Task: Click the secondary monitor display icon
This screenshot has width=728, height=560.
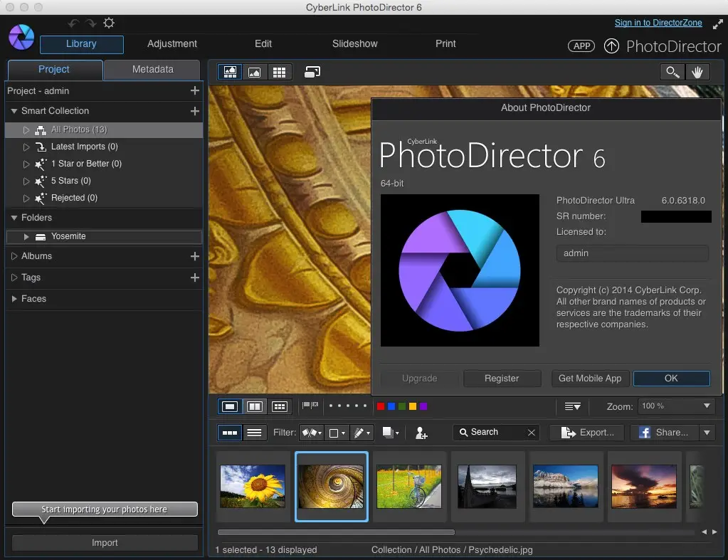Action: tap(312, 72)
